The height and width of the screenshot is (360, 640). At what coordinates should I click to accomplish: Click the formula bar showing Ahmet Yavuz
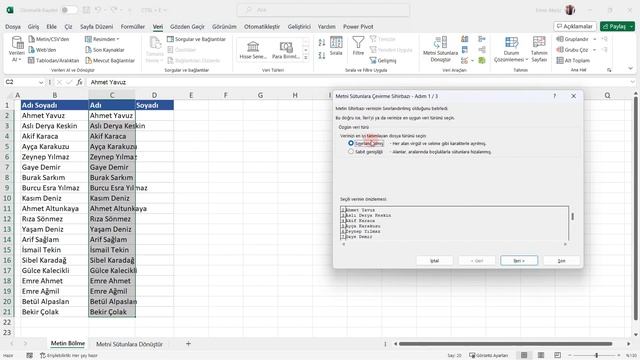[359, 82]
